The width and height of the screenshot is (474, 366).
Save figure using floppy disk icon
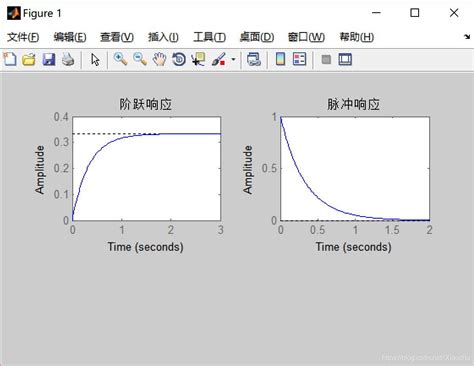click(x=49, y=60)
